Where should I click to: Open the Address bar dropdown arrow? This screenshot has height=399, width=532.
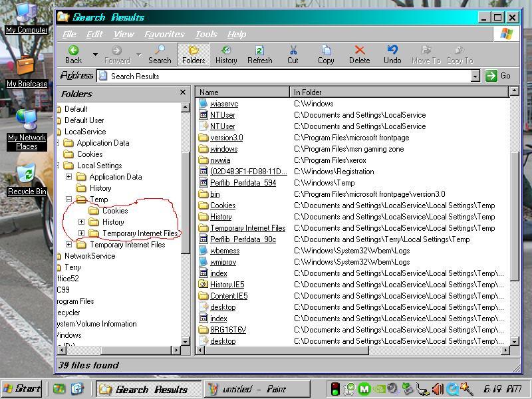475,76
